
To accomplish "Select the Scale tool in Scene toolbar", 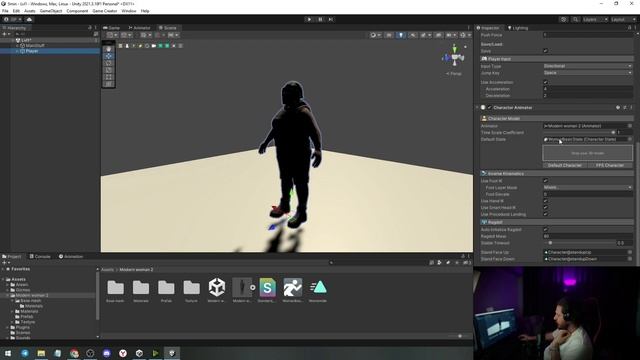I will tap(109, 70).
